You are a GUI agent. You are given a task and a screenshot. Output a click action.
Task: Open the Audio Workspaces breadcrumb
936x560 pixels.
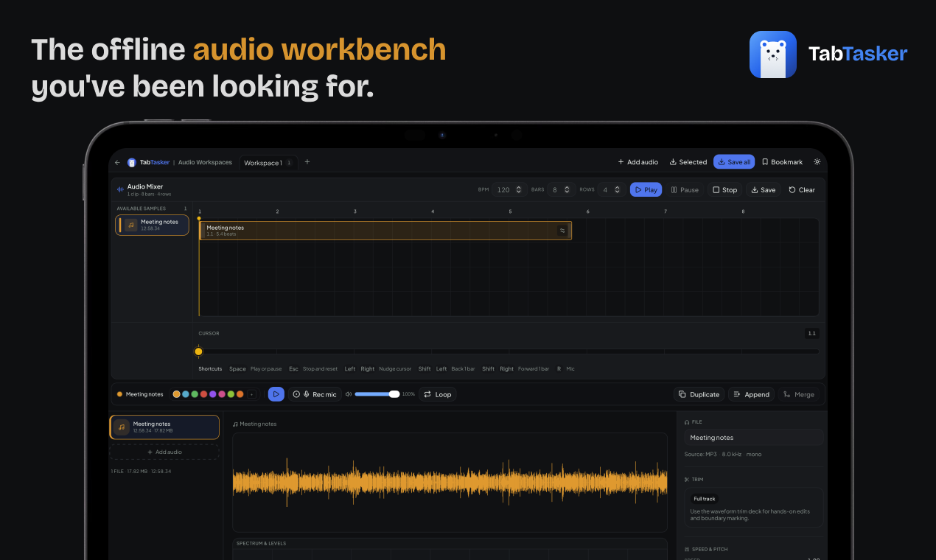205,162
